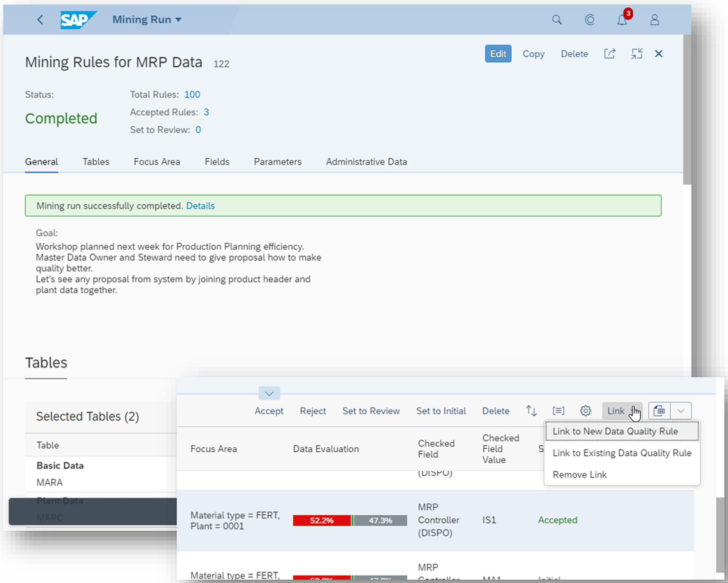Exit full screen with the collapse icon
This screenshot has height=583, width=728.
pos(637,54)
